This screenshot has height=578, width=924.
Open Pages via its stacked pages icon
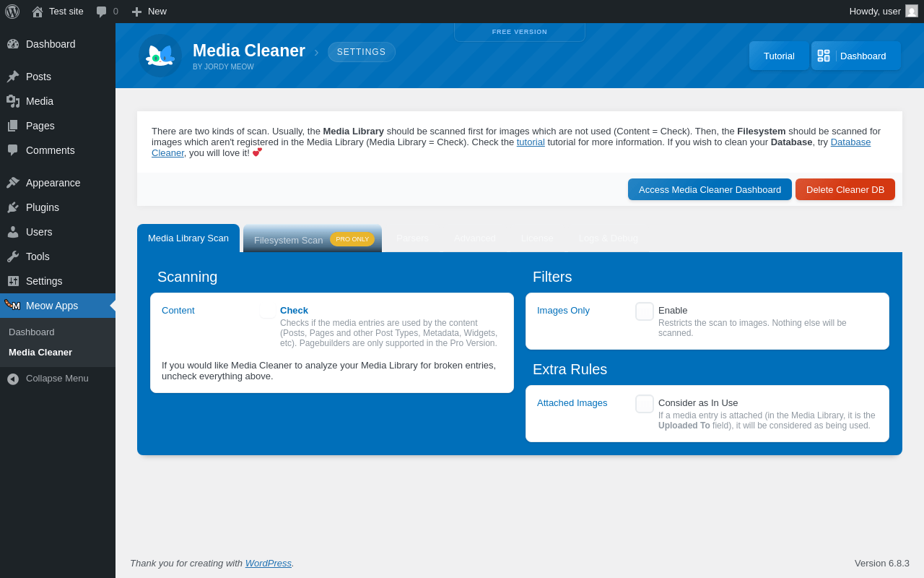pos(13,126)
